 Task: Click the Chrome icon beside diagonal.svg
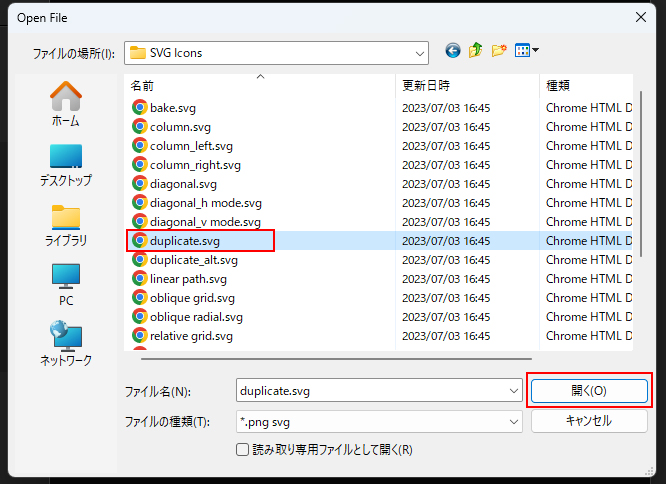pos(139,184)
